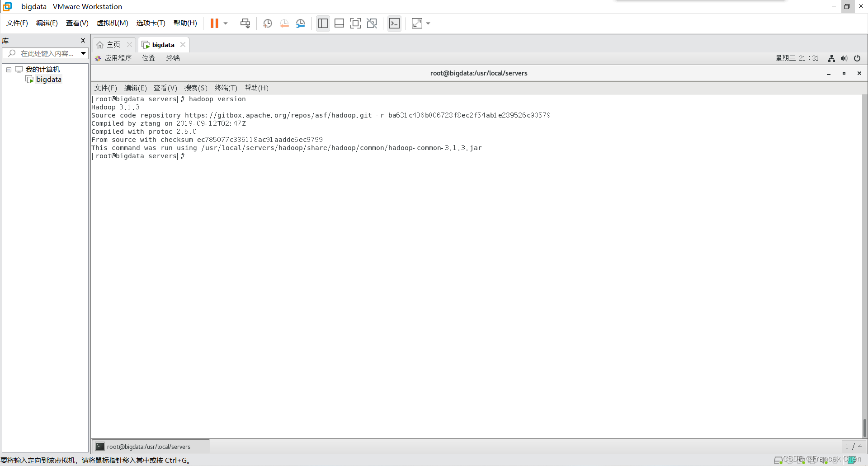Screen dimensions: 868x466
Task: Open the VMware 查看(V) menu
Action: tap(77, 23)
